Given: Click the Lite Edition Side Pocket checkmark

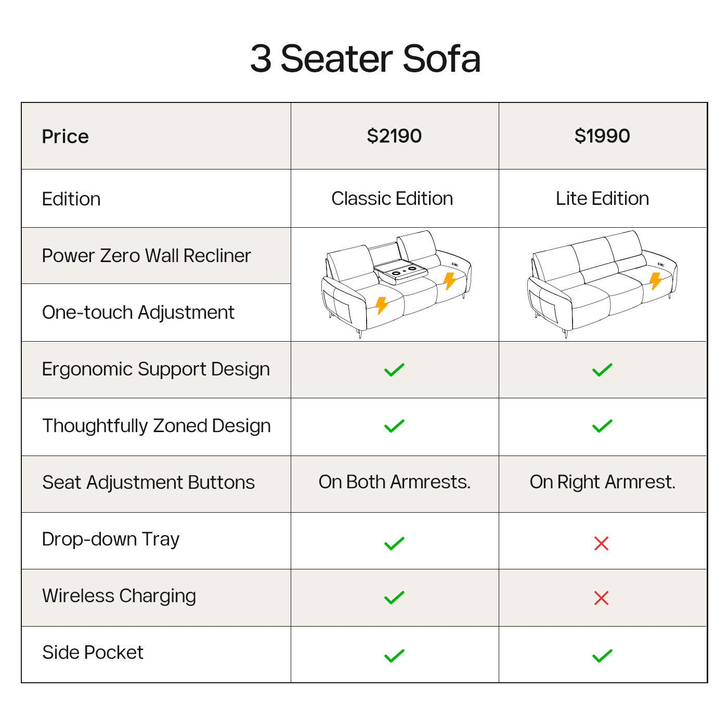Looking at the screenshot, I should (602, 656).
